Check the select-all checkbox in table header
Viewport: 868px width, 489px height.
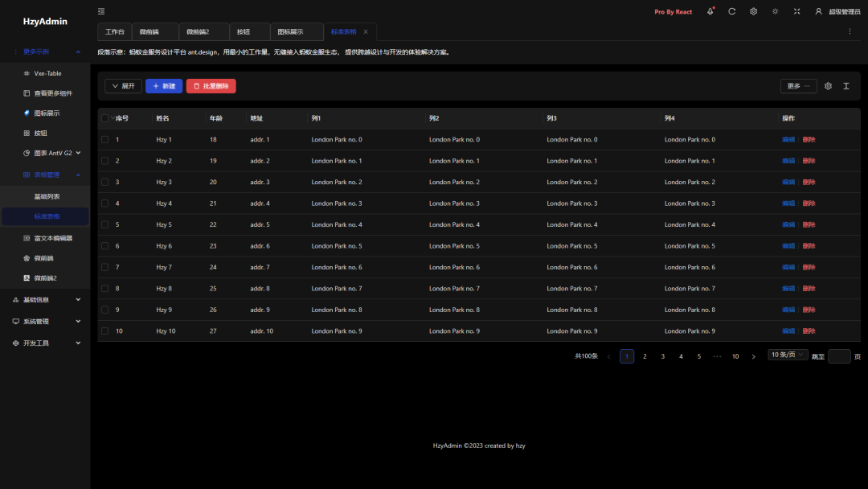[x=105, y=118]
